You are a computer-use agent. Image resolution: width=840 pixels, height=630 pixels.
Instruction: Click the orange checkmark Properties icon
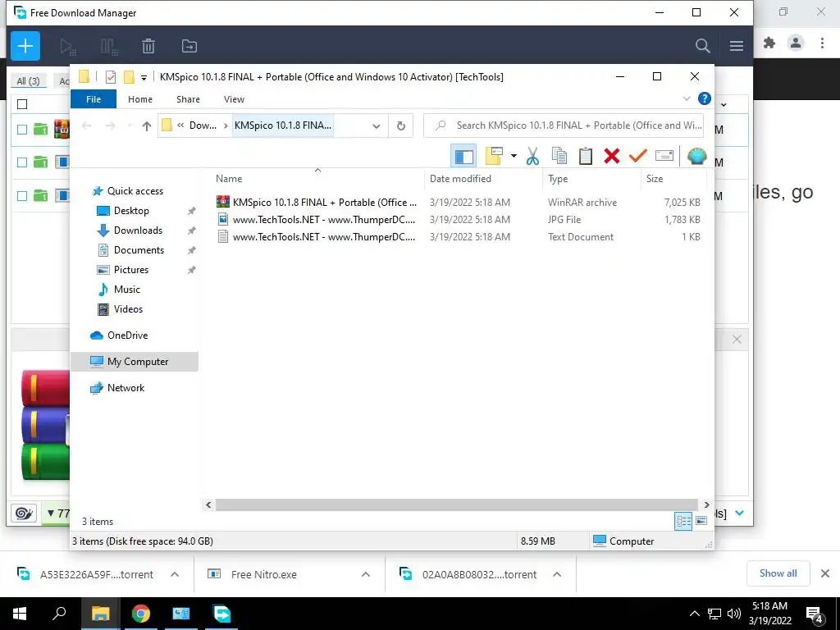637,156
